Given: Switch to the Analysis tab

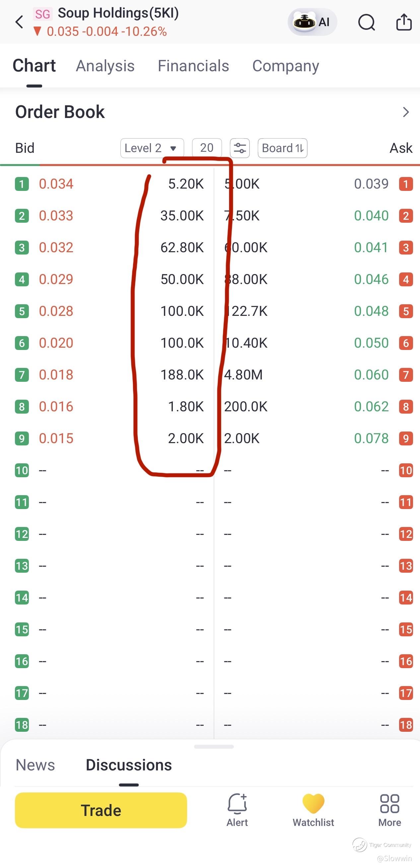Looking at the screenshot, I should click(105, 66).
